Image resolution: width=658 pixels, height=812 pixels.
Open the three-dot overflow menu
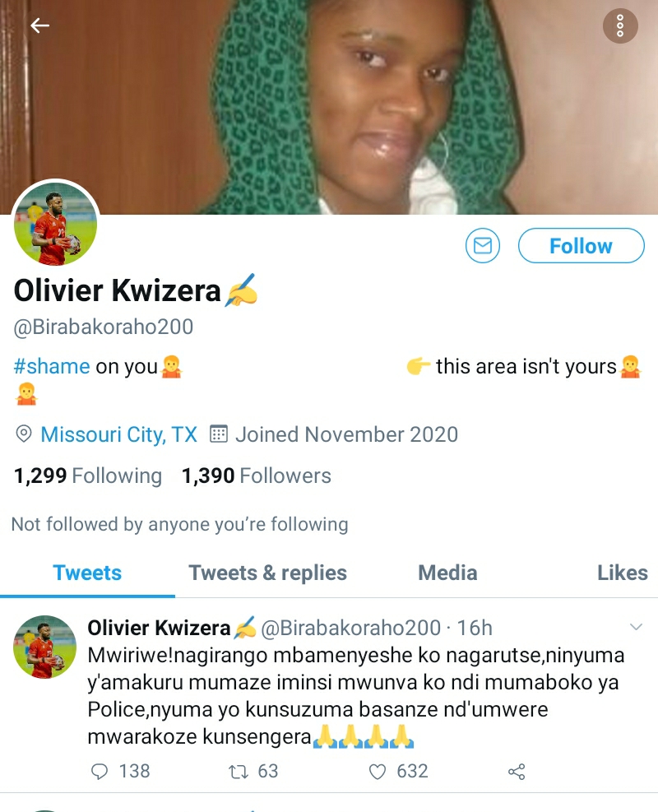point(620,26)
